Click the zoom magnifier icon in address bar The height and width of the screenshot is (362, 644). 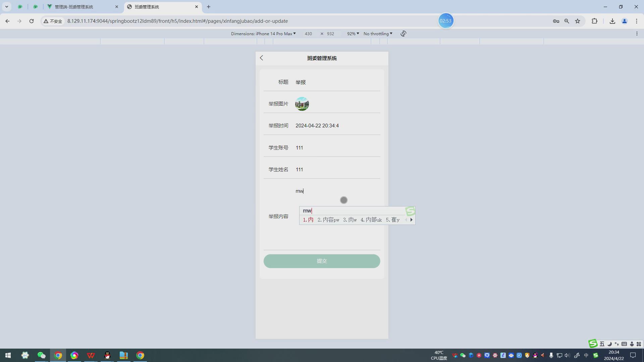click(567, 21)
